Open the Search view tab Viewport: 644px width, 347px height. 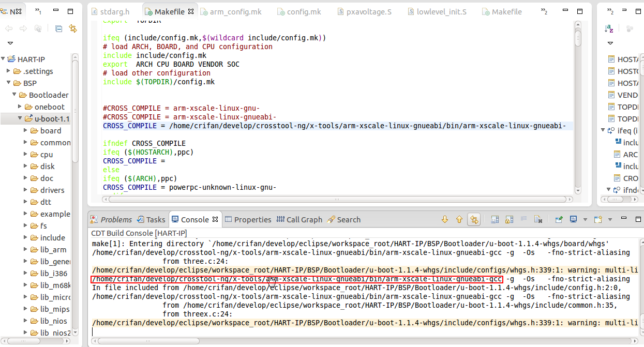click(x=344, y=220)
